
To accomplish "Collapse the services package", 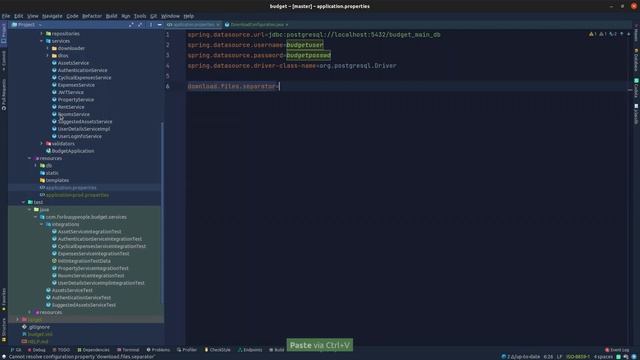I will click(x=42, y=41).
